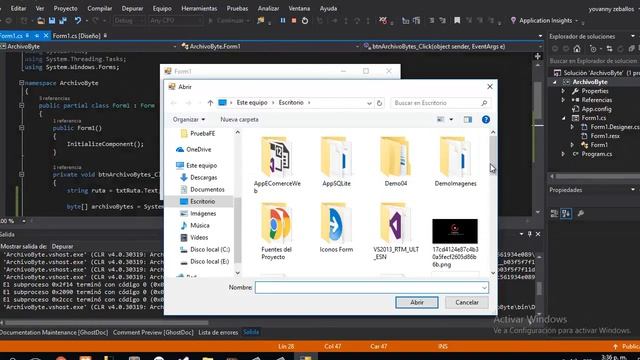640x360 pixels.
Task: Select the VS2013_RTM_ULT_ESN folder
Action: click(396, 231)
